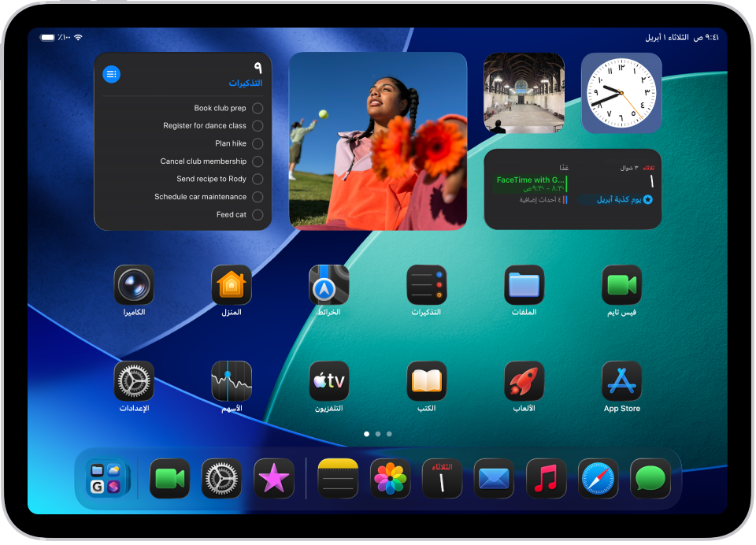Launch the Games rocket app
Viewport: 756px width, 545px height.
[x=524, y=382]
